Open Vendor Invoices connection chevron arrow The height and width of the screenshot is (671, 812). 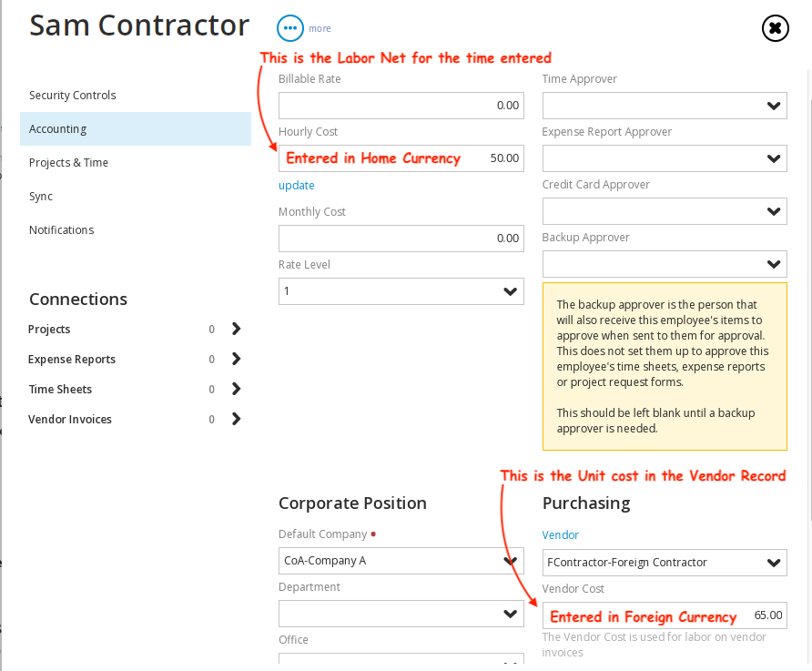click(236, 419)
